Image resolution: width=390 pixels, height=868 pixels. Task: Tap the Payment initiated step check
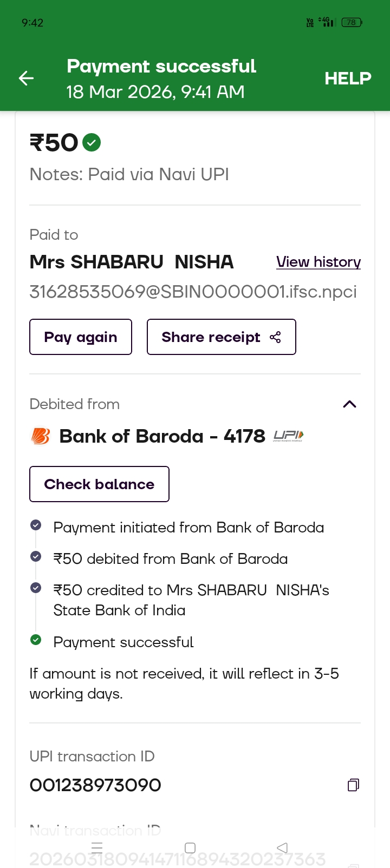tap(36, 525)
